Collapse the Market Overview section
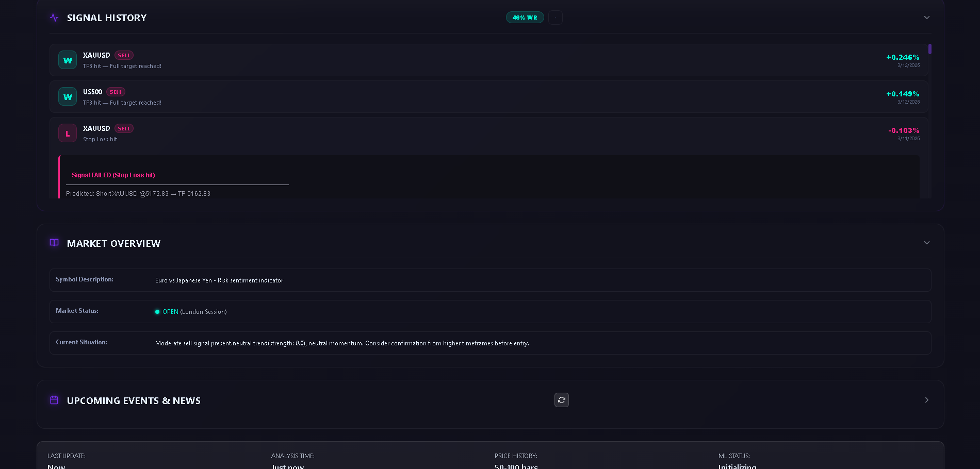Image resolution: width=980 pixels, height=469 pixels. pyautogui.click(x=926, y=243)
